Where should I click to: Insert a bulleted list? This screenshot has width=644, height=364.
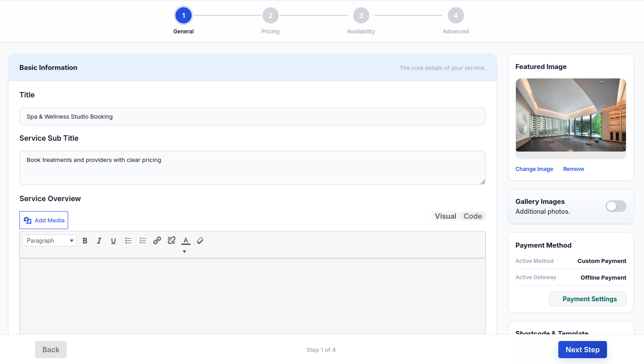point(128,241)
